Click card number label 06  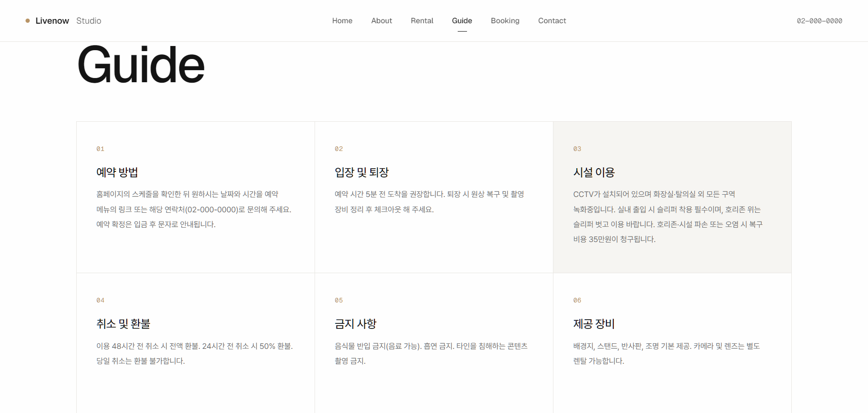click(x=577, y=300)
